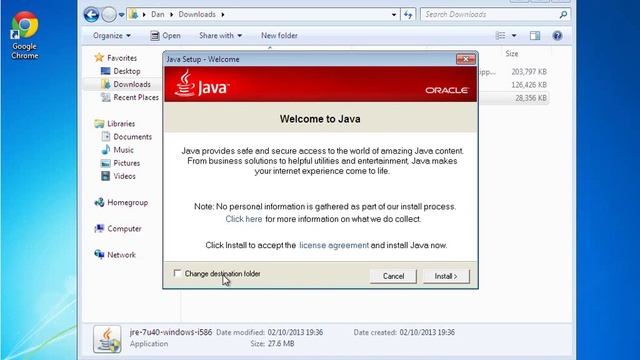Click Install to begin Java setup
The width and height of the screenshot is (640, 360).
point(446,276)
